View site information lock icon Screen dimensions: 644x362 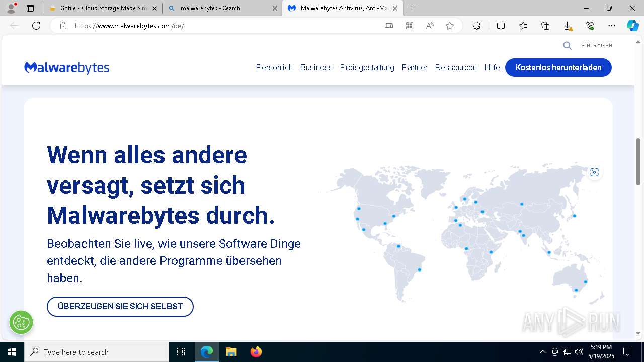click(63, 26)
